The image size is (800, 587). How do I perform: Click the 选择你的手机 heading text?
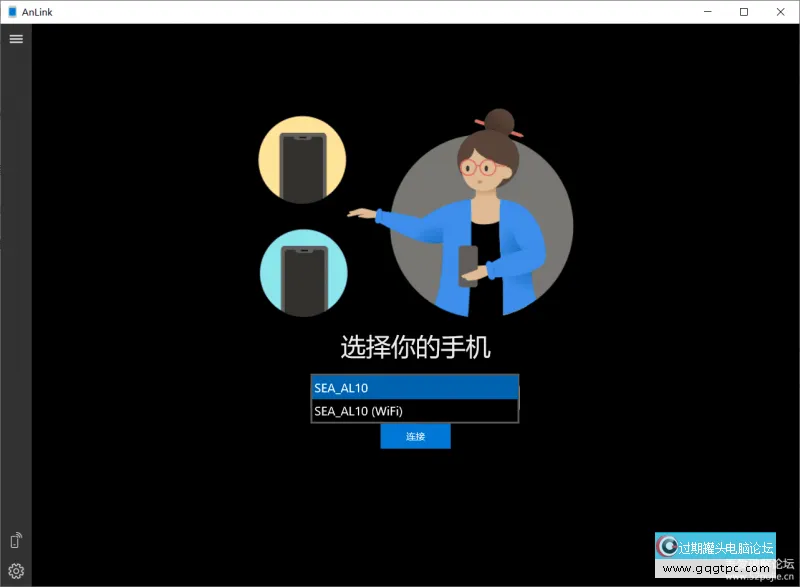pos(415,348)
